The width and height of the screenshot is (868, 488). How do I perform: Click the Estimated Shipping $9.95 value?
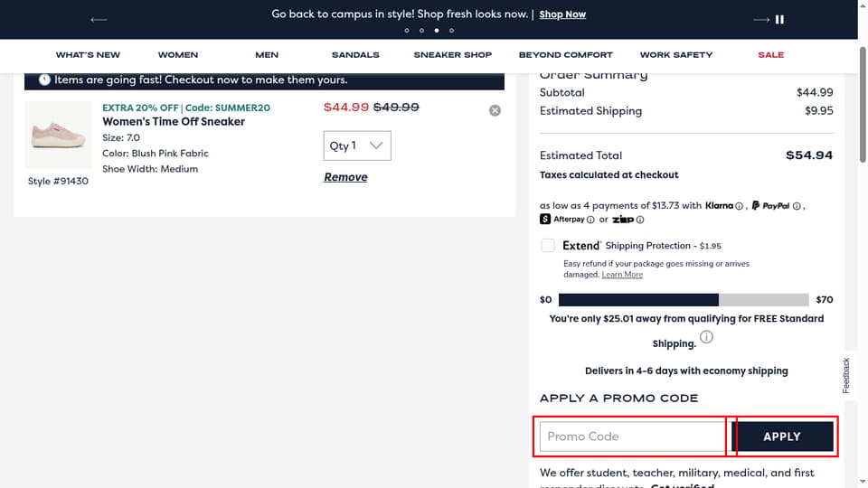819,110
